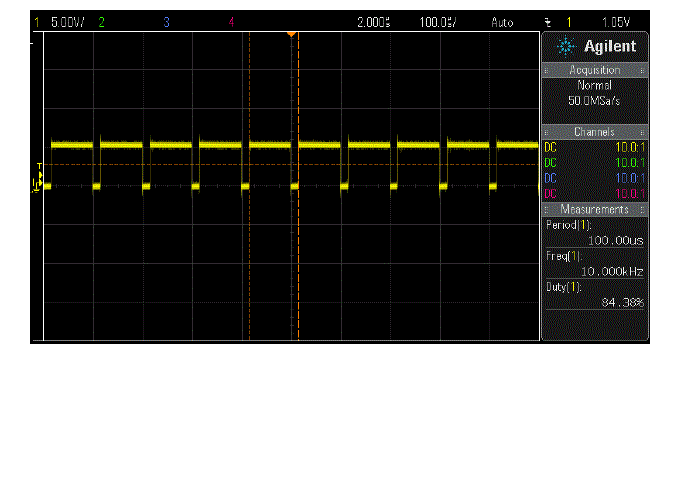The height and width of the screenshot is (480, 687).
Task: Collapse the Measurements panel header
Action: pyautogui.click(x=595, y=209)
